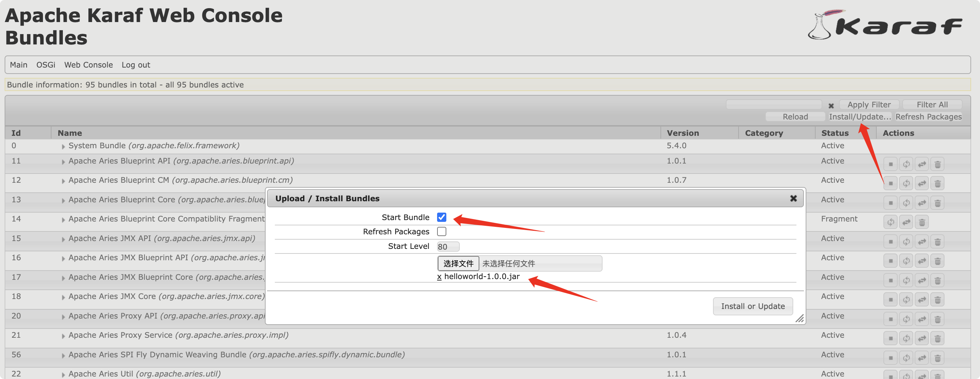The image size is (980, 379).
Task: Expand Apache Aries Blueprint API details
Action: 63,162
